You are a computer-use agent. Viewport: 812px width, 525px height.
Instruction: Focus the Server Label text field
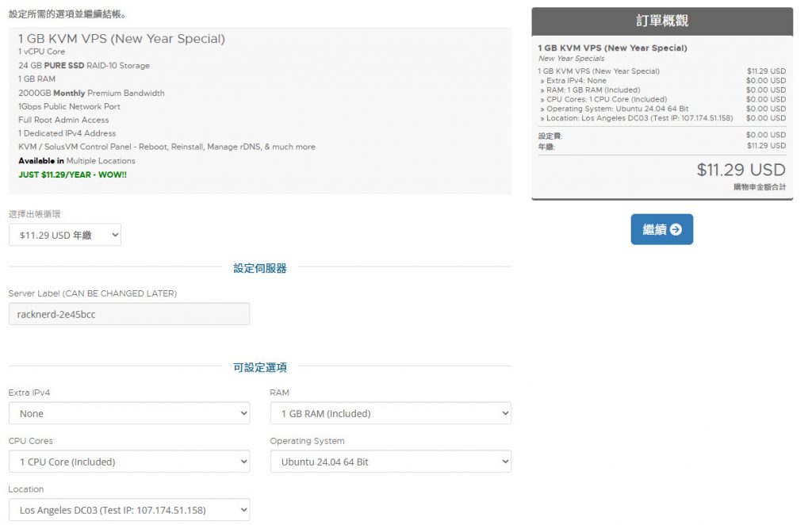tap(128, 314)
